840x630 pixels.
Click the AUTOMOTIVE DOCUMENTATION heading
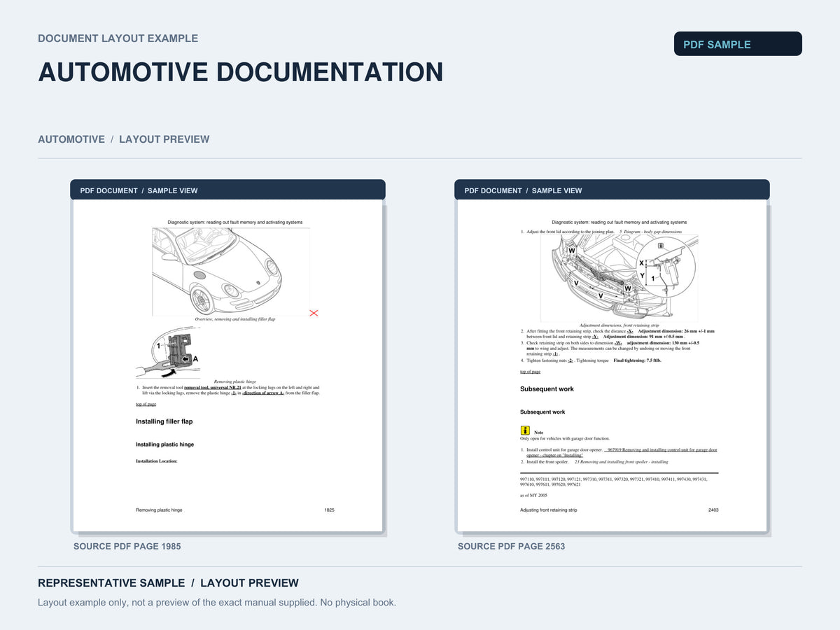click(x=241, y=72)
